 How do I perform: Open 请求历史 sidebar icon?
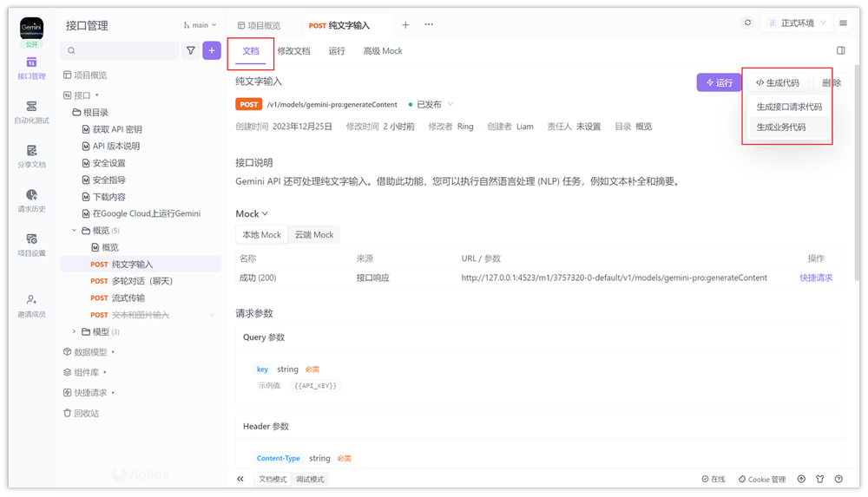[x=31, y=200]
